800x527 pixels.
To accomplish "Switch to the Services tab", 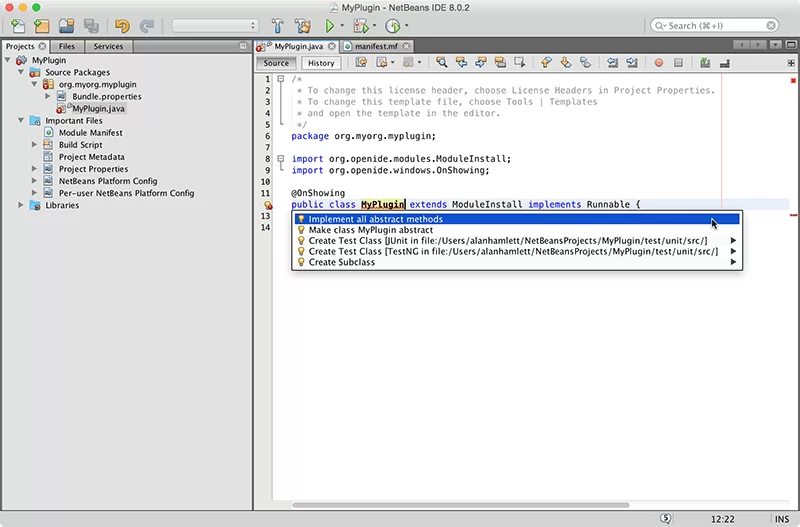I will [x=108, y=46].
